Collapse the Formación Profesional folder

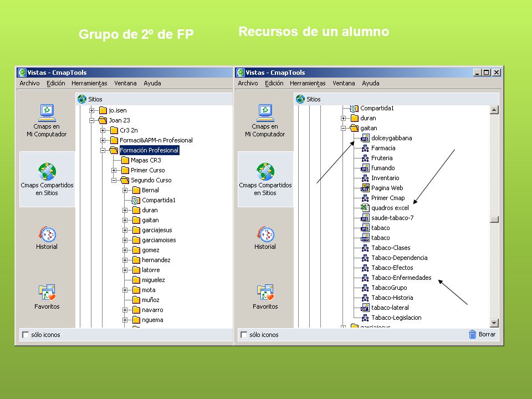pos(103,150)
